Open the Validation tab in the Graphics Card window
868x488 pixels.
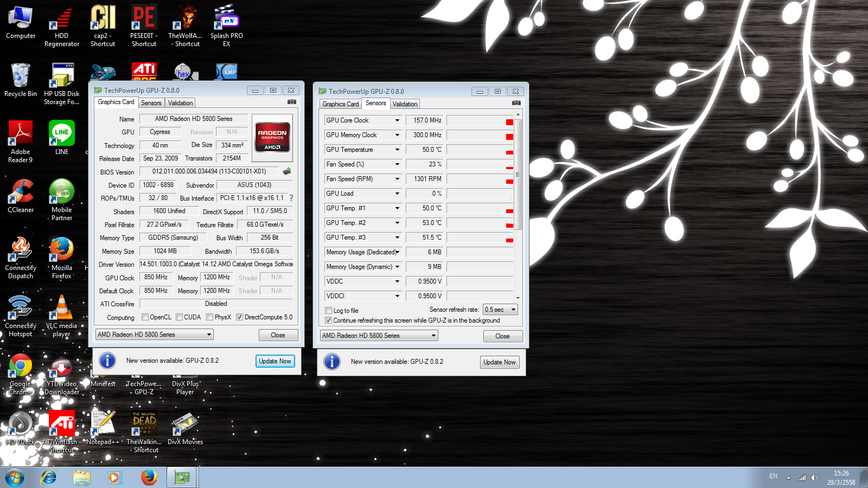pyautogui.click(x=180, y=103)
